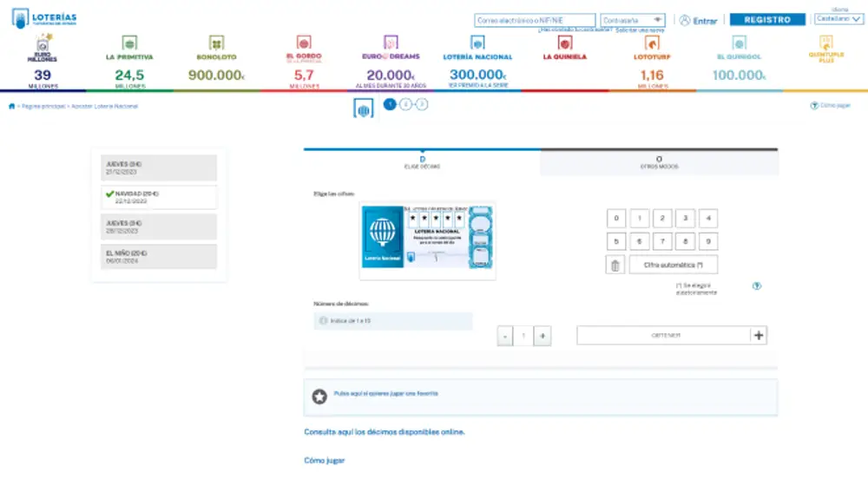Image resolution: width=868 pixels, height=492 pixels.
Task: Click the Cifra automática button
Action: tap(674, 266)
